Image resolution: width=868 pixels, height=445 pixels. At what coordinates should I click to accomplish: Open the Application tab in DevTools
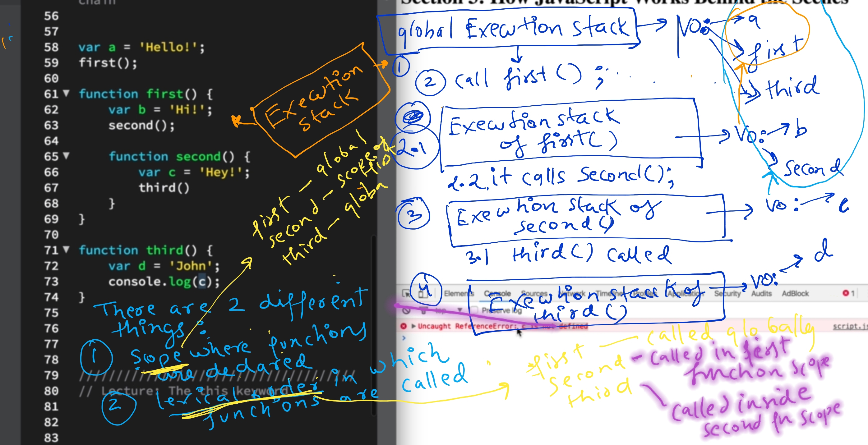point(686,294)
